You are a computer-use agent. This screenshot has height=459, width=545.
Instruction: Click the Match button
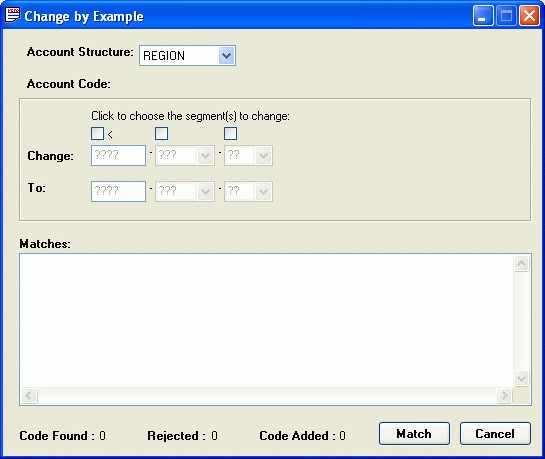point(414,434)
